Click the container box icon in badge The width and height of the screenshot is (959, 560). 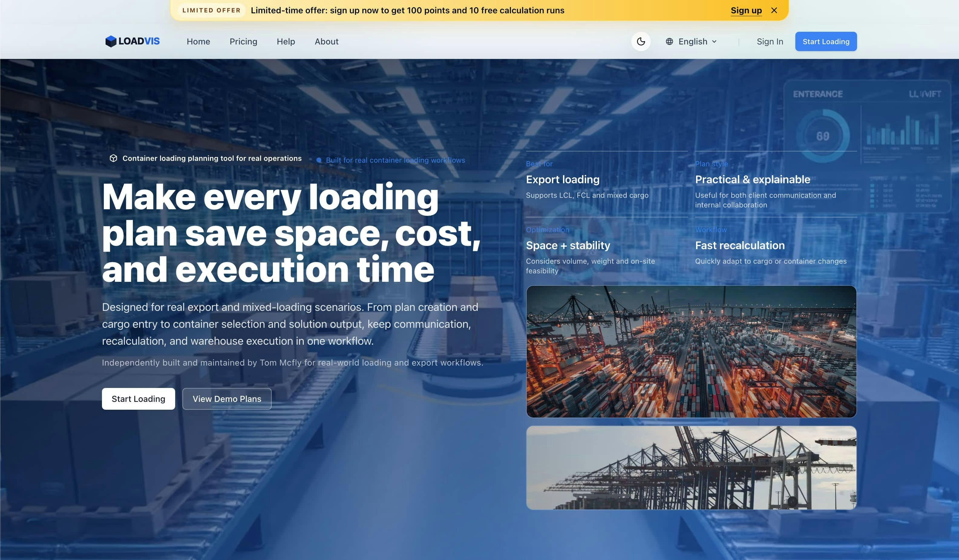113,158
